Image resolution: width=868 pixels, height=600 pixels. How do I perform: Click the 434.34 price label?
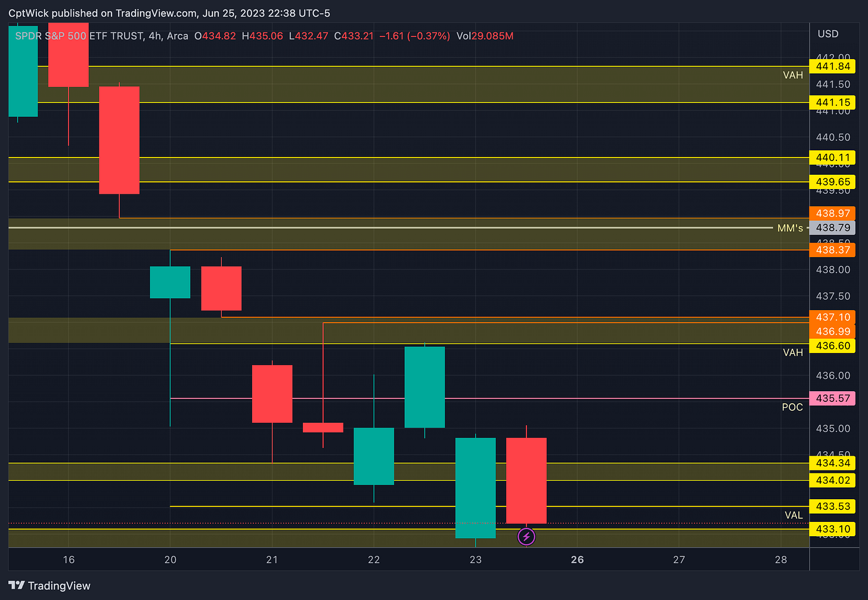point(832,463)
